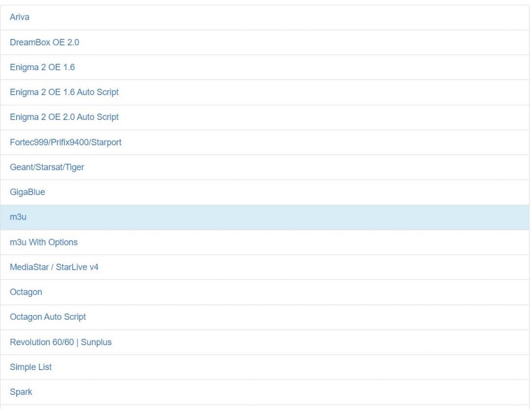Select m3u With Options entry
The width and height of the screenshot is (532, 409).
click(264, 242)
